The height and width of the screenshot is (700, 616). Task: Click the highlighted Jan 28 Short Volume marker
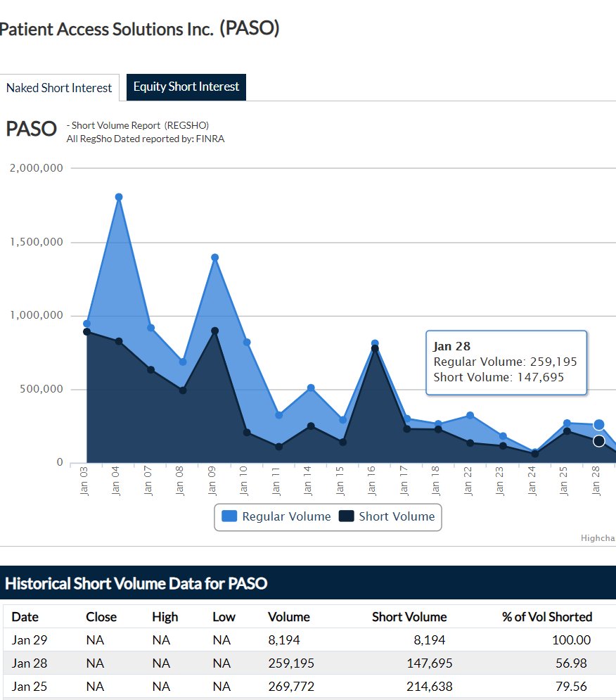pyautogui.click(x=599, y=441)
